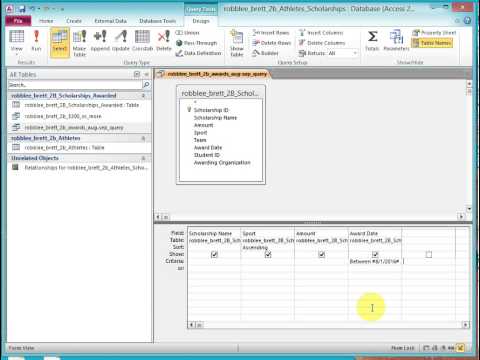480x360 pixels.
Task: Click the search magnifier icon in navigation pane
Action: [x=146, y=85]
